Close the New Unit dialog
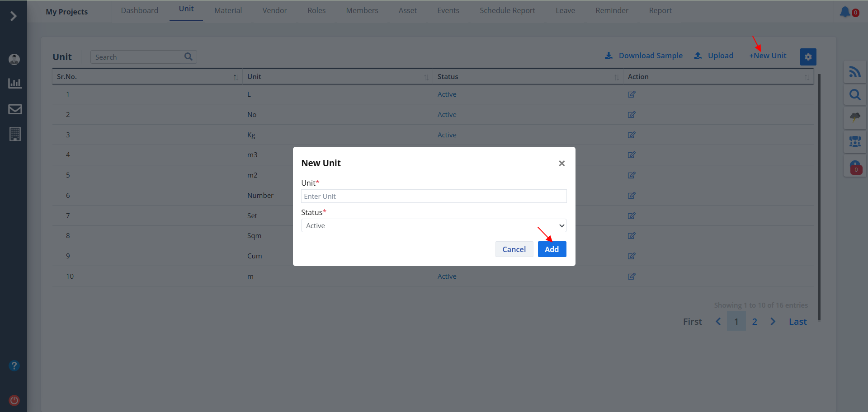 [x=561, y=163]
